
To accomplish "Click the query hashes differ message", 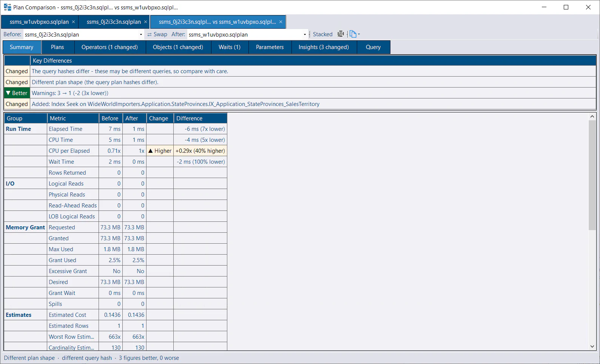I will tap(130, 71).
